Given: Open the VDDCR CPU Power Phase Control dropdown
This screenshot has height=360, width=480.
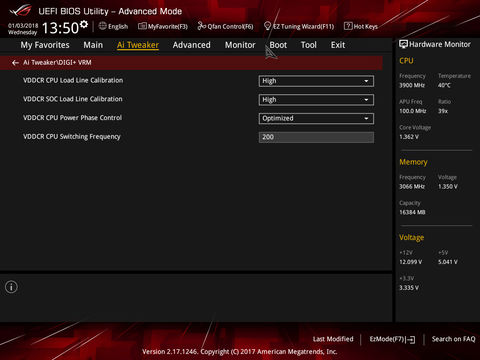Looking at the screenshot, I should (x=316, y=118).
